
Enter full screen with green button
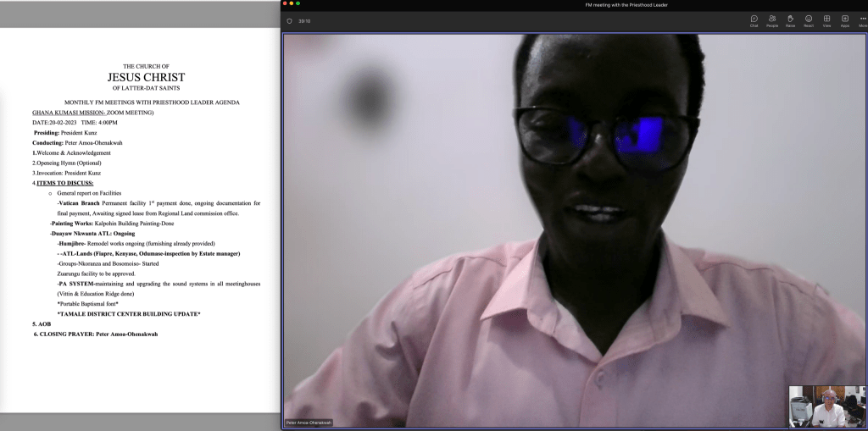tap(298, 4)
